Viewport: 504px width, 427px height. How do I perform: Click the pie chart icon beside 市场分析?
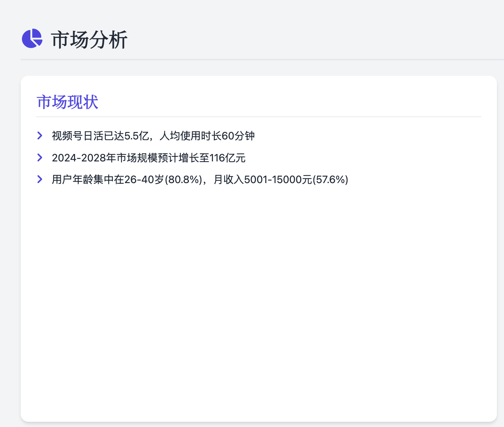32,38
